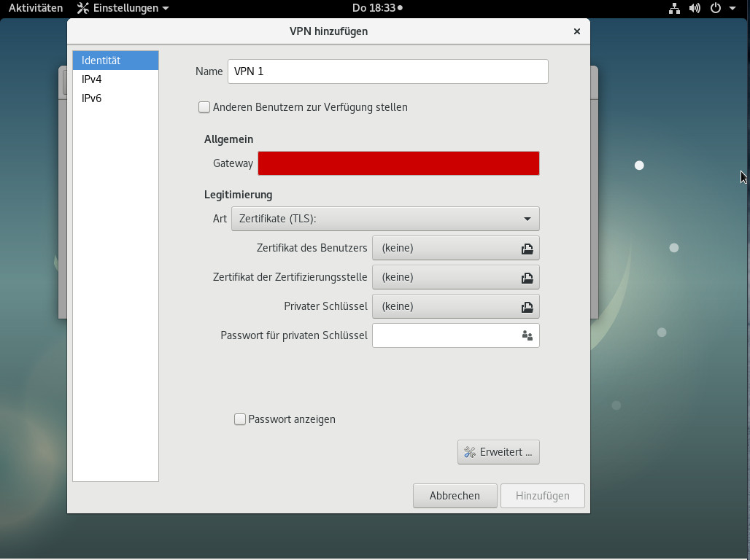Image resolution: width=750 pixels, height=560 pixels.
Task: Open file chooser icon for Zertifikat des Benutzers
Action: 527,249
